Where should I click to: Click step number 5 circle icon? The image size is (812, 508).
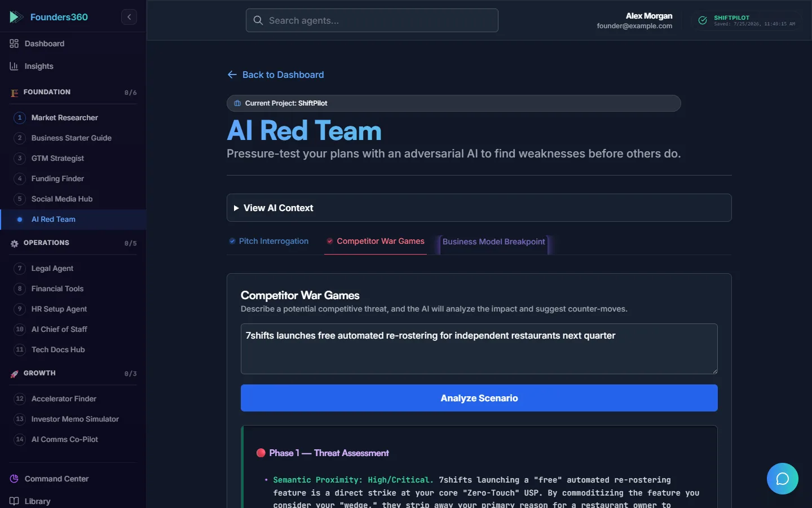coord(20,199)
